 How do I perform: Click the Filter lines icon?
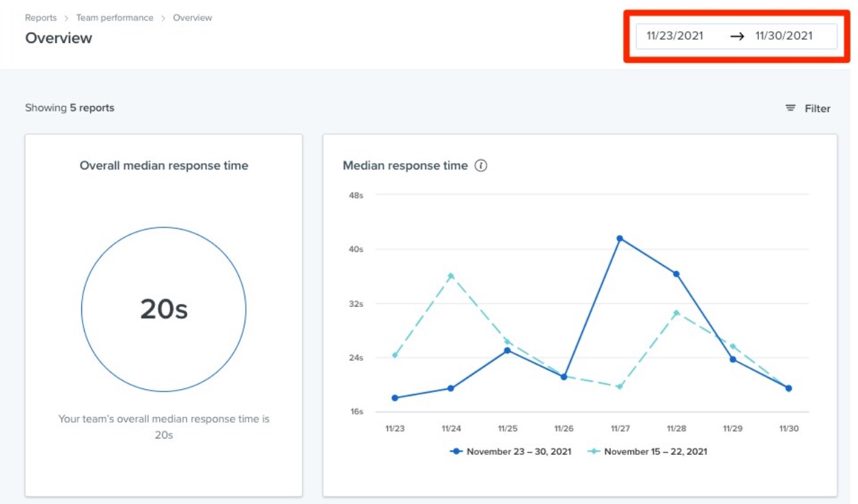point(790,108)
